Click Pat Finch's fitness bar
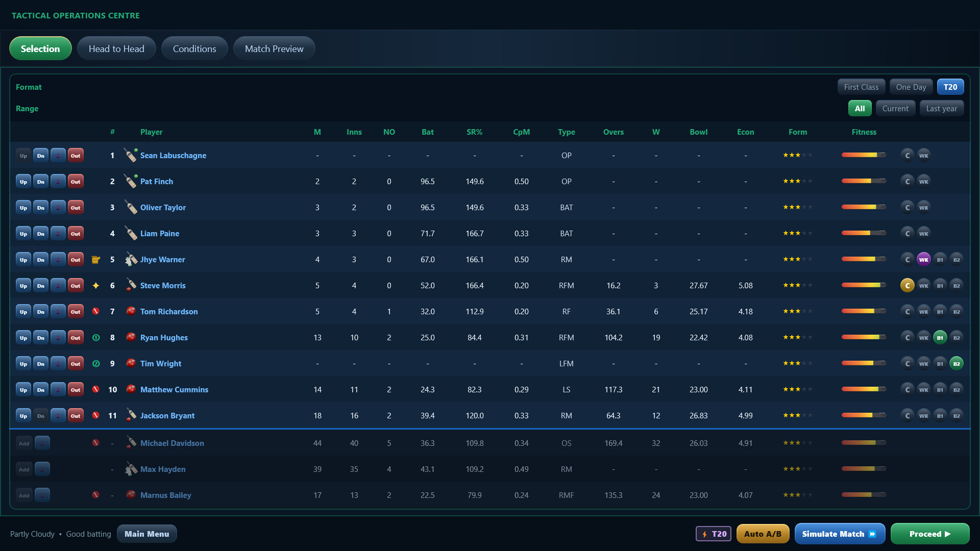This screenshot has width=980, height=551. click(864, 181)
